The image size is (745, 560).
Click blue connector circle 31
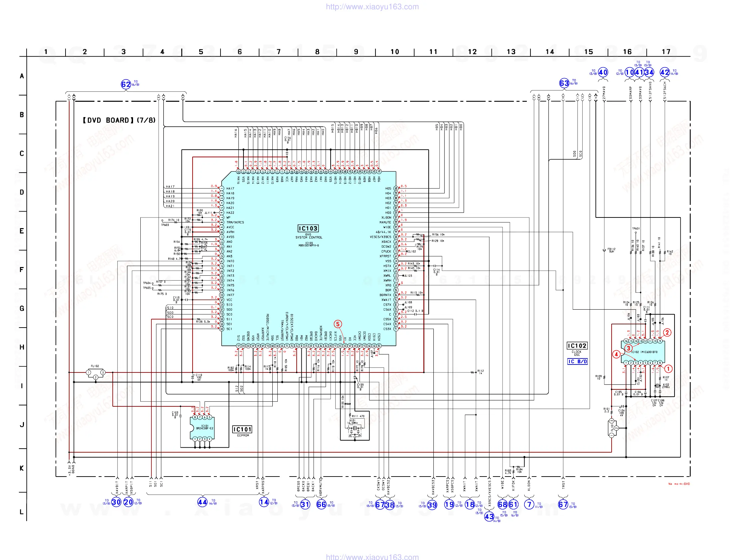(305, 504)
